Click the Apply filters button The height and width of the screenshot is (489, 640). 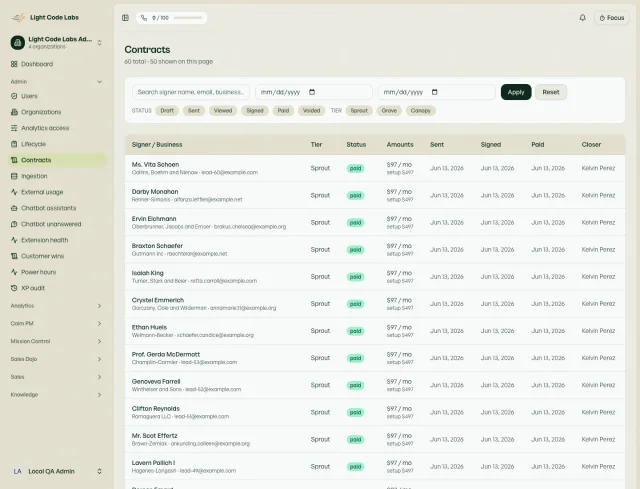click(516, 92)
